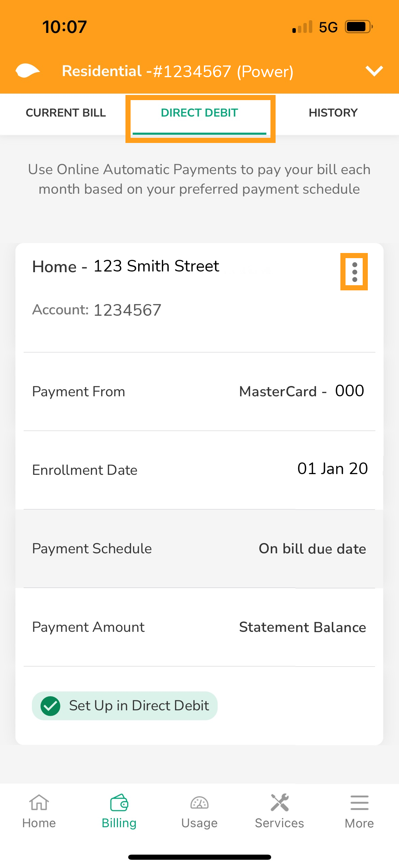Viewport: 399px width, 868px height.
Task: Tap the More hamburger icon
Action: (359, 803)
